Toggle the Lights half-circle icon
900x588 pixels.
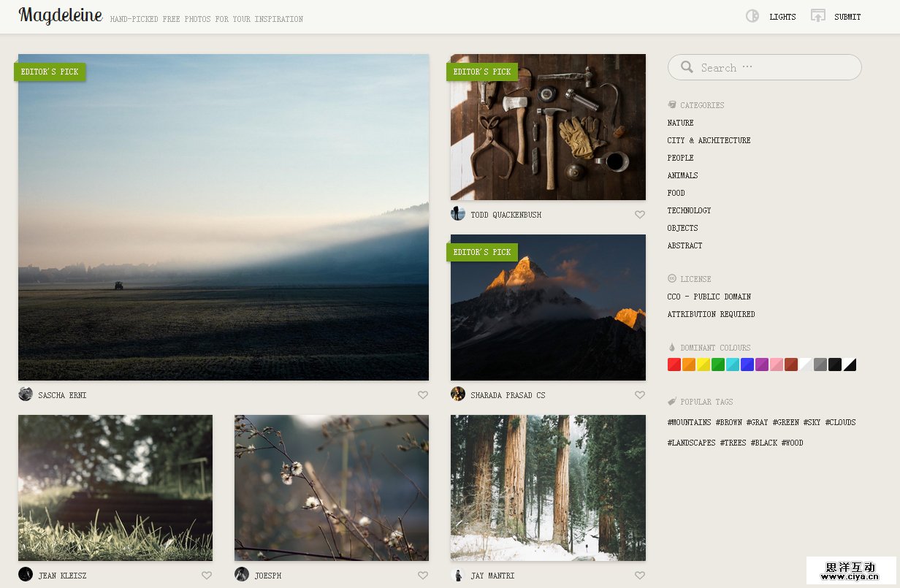coord(752,16)
